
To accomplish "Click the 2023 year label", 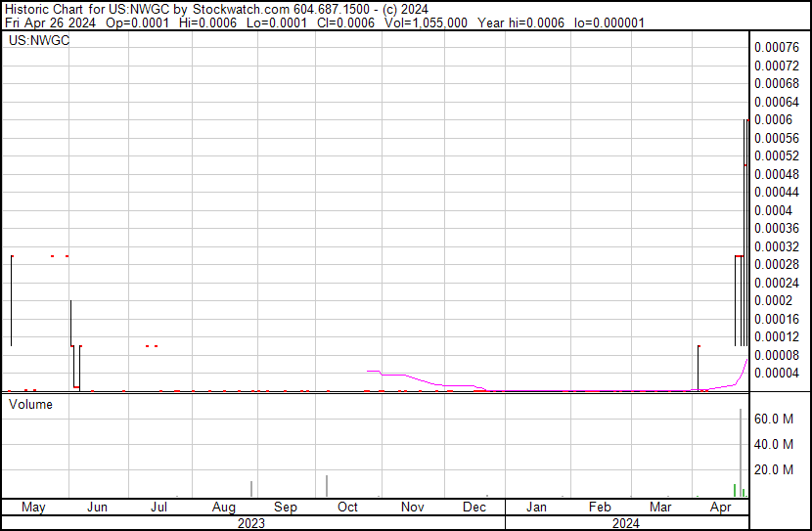I will (x=252, y=523).
